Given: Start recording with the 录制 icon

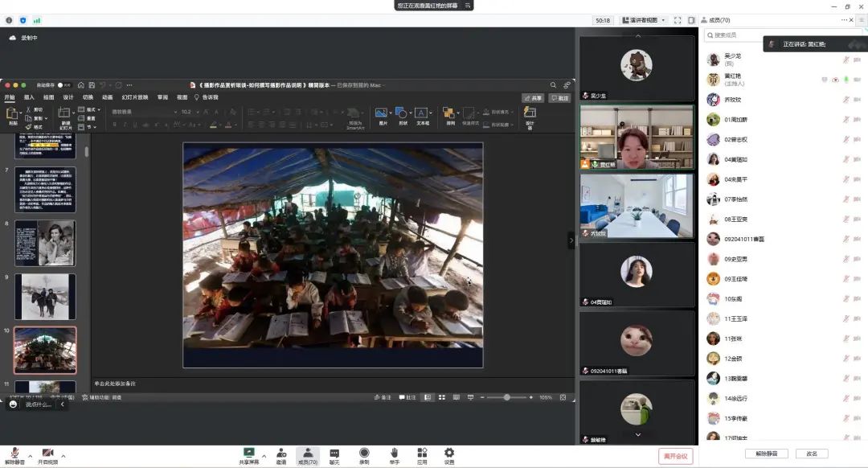Looking at the screenshot, I should 364,454.
